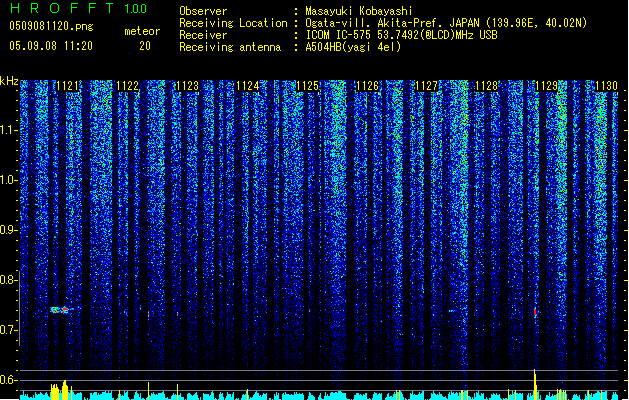The height and width of the screenshot is (400, 629).
Task: Click the 1122 time marker
Action: pos(127,86)
